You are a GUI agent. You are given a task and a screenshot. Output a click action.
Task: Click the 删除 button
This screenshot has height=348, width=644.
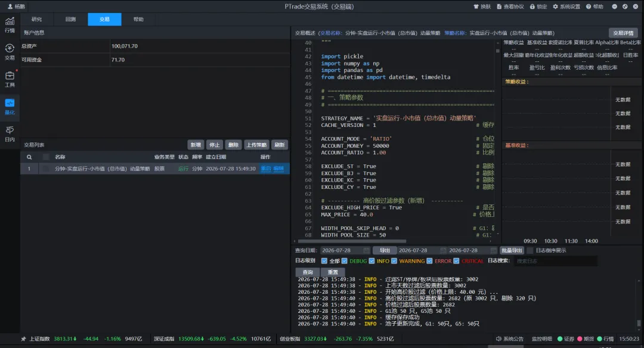click(233, 145)
